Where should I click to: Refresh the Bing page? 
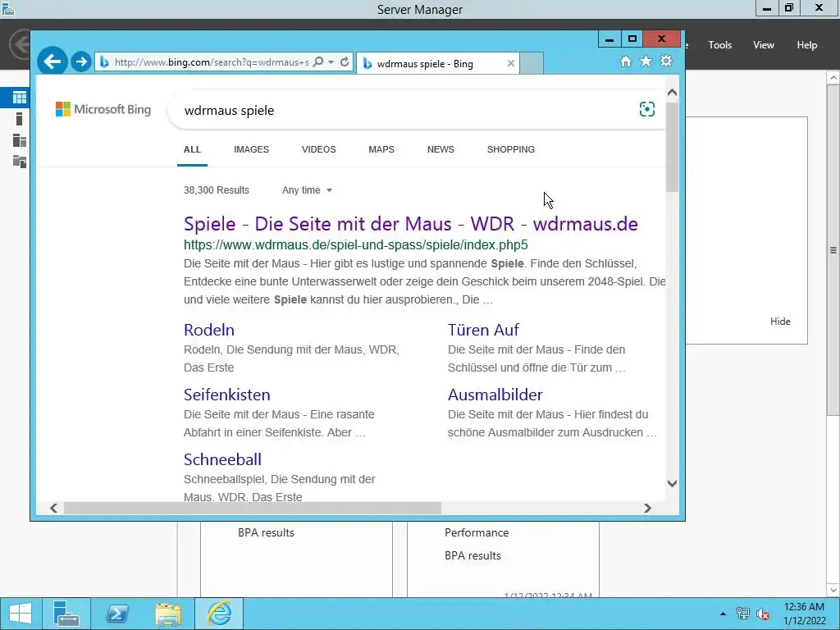point(345,62)
